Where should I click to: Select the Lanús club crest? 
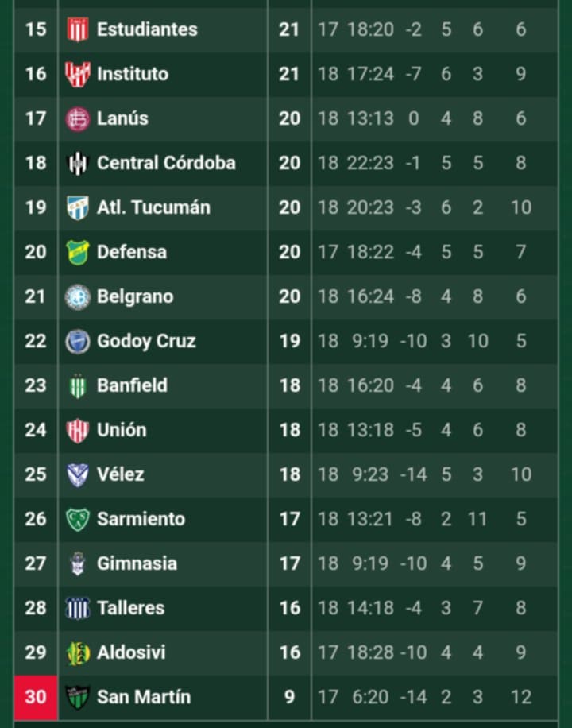(x=77, y=118)
